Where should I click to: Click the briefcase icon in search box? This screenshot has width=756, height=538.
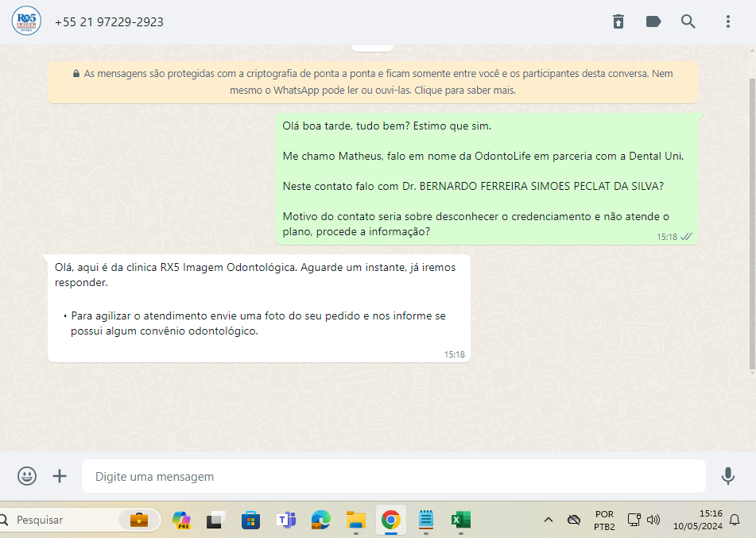point(139,521)
